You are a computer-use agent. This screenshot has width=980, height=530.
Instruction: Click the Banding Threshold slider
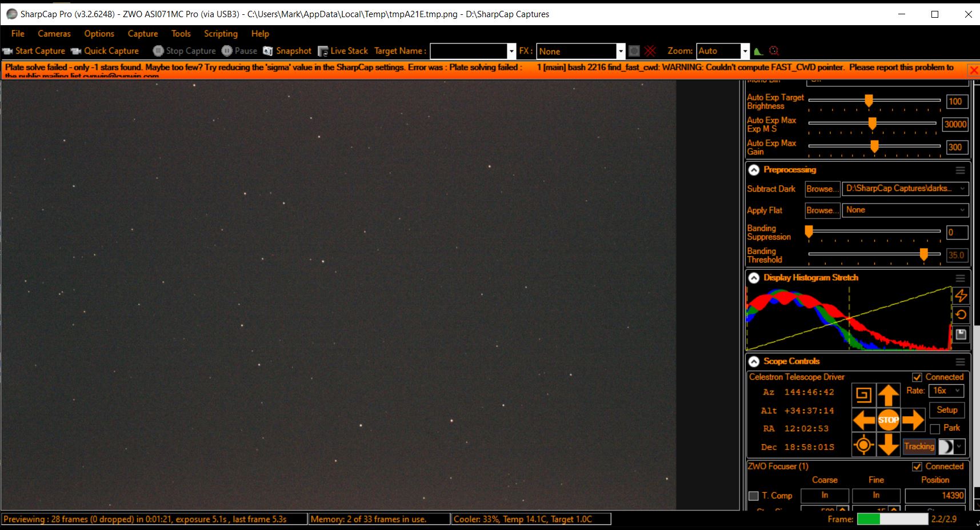point(874,254)
